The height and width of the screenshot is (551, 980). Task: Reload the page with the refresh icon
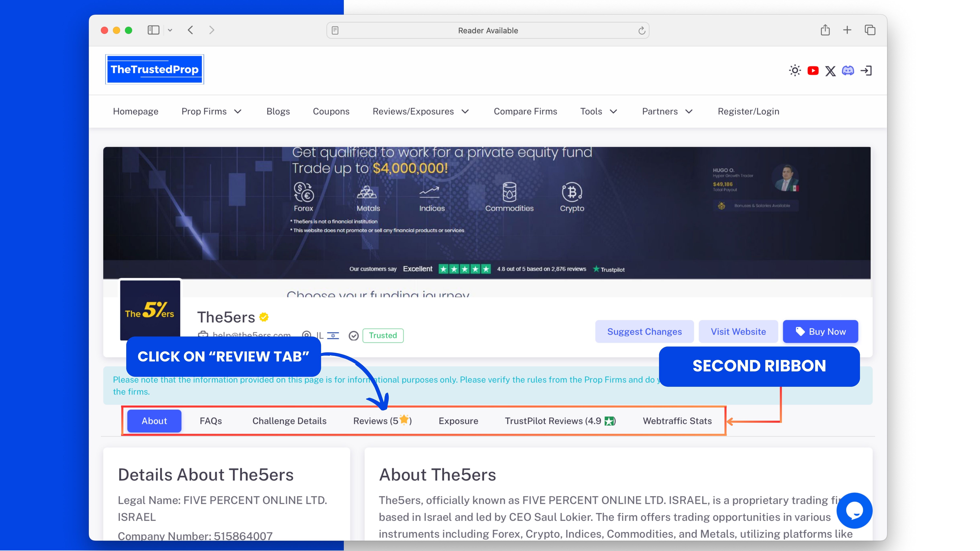pos(642,30)
